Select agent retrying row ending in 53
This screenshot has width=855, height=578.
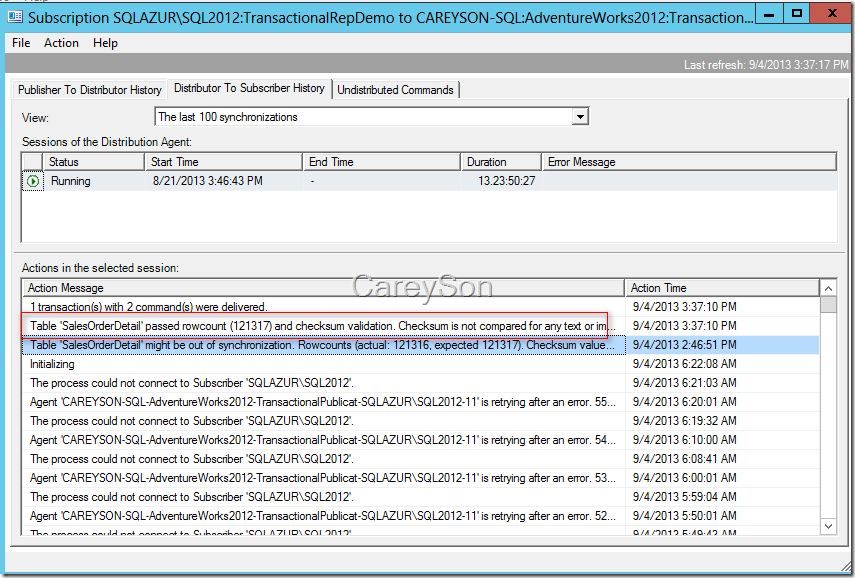click(x=421, y=478)
